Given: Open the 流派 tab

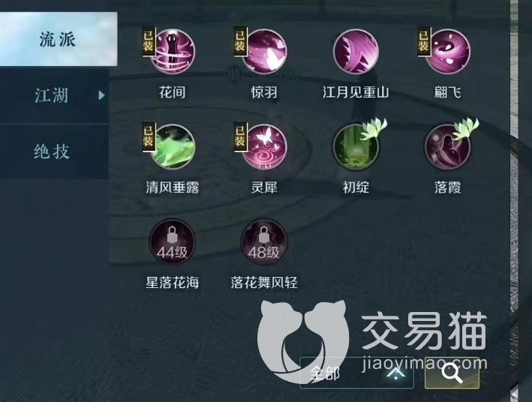Looking at the screenshot, I should pos(59,39).
